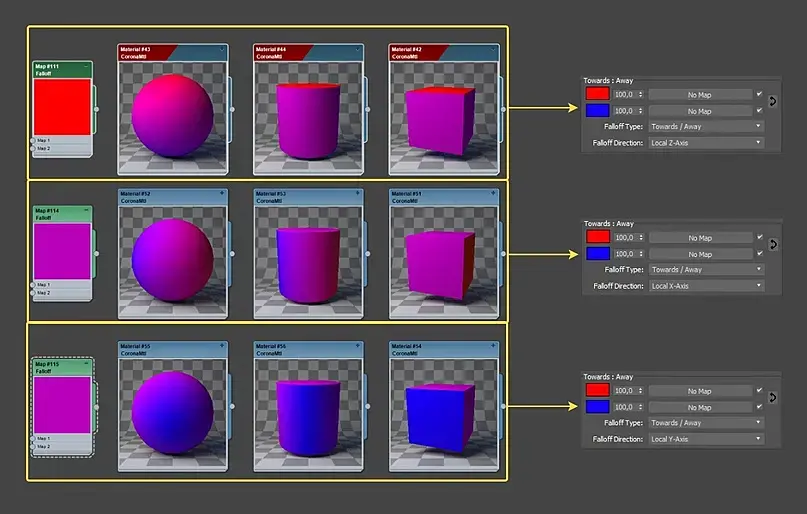Select the Material #53 cylinder preview
The width and height of the screenshot is (807, 514).
coord(308,261)
